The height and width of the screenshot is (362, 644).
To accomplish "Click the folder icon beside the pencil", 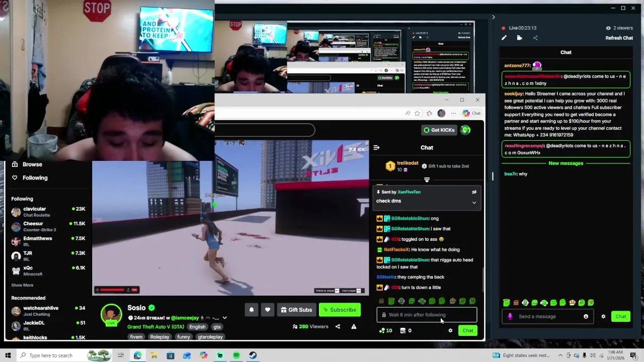I will [520, 38].
